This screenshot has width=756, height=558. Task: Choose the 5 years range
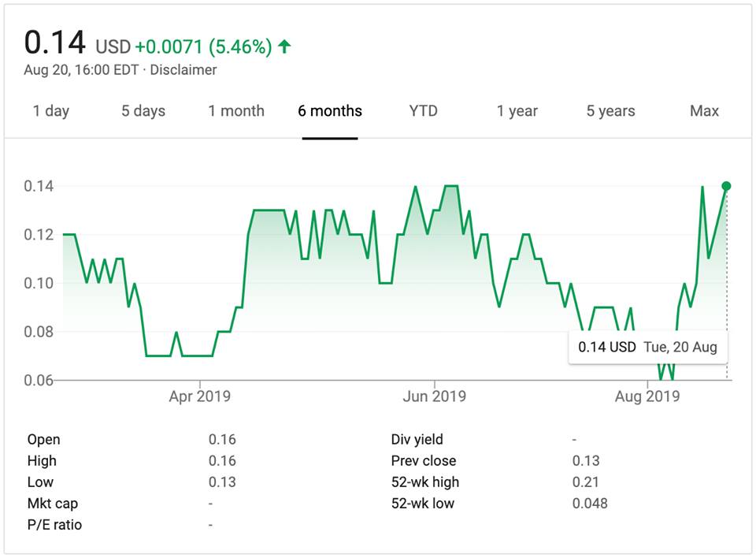(x=611, y=111)
